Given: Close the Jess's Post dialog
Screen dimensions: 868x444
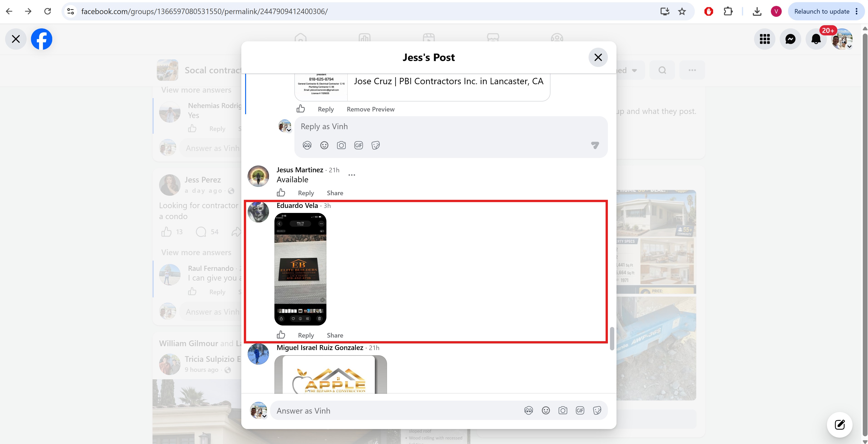Looking at the screenshot, I should click(x=598, y=57).
